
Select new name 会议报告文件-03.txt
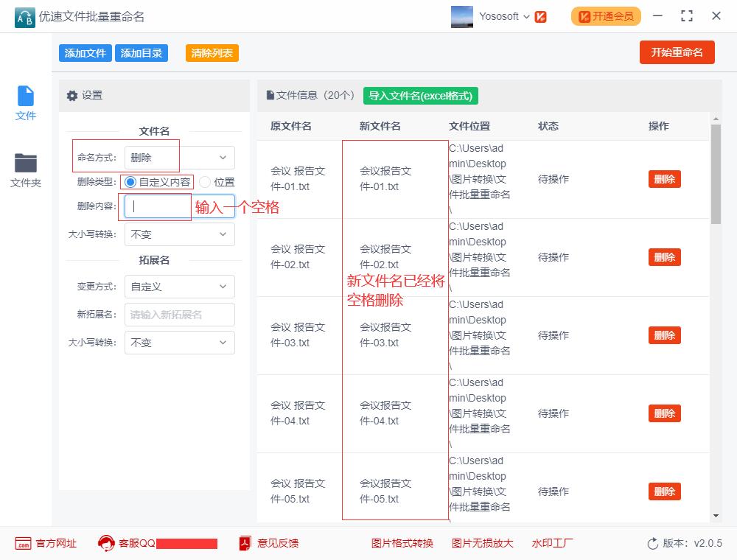point(385,335)
